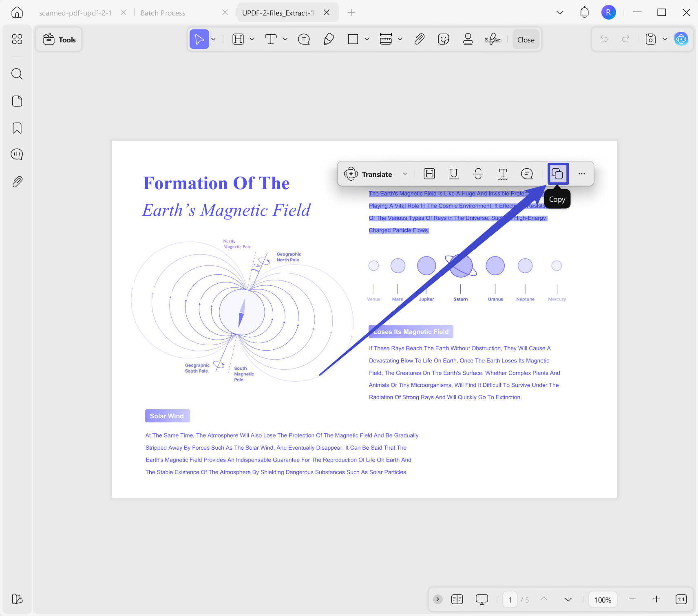Open the Pages panel in sidebar
The height and width of the screenshot is (616, 698).
[17, 101]
